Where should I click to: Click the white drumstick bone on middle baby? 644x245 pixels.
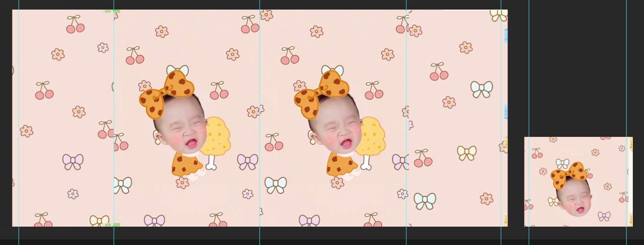pyautogui.click(x=366, y=162)
